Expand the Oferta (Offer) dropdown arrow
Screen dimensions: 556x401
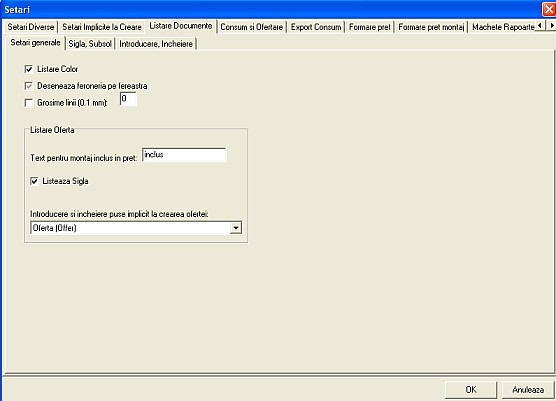236,228
